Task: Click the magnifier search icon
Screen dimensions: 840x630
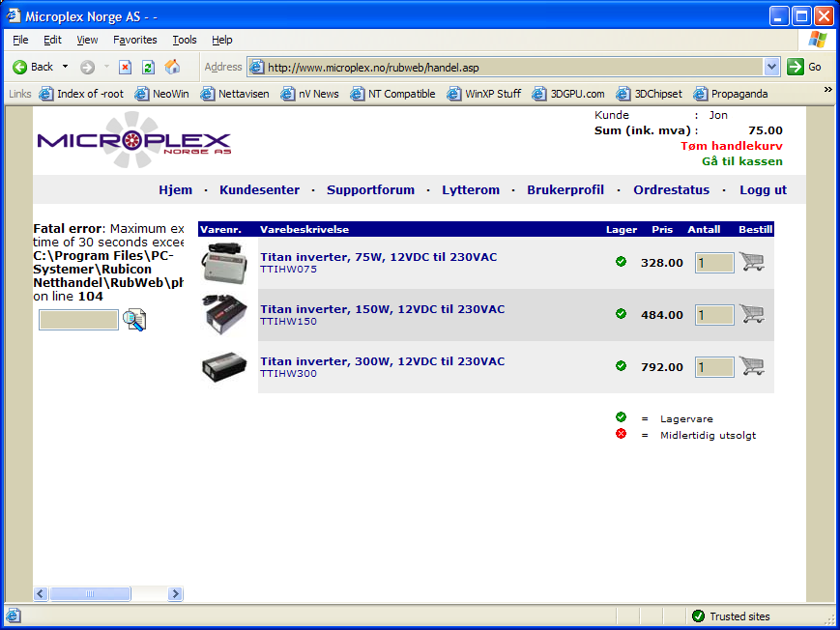Action: [134, 320]
